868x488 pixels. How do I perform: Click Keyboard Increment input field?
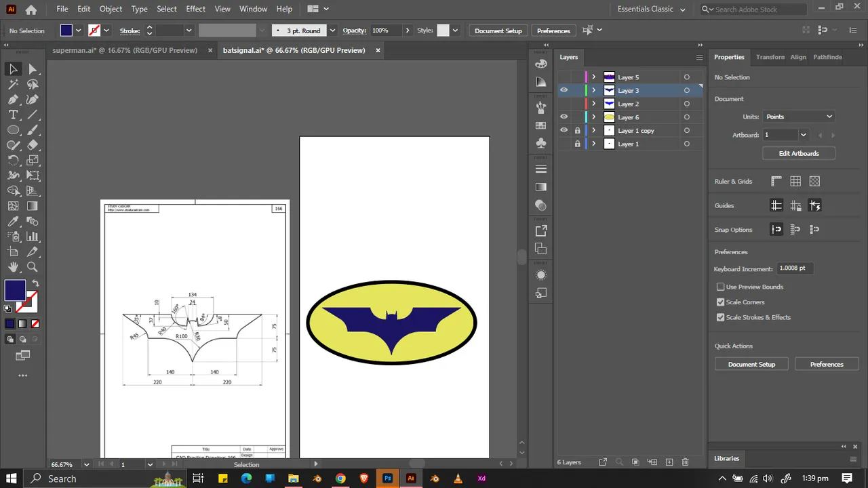coord(795,268)
